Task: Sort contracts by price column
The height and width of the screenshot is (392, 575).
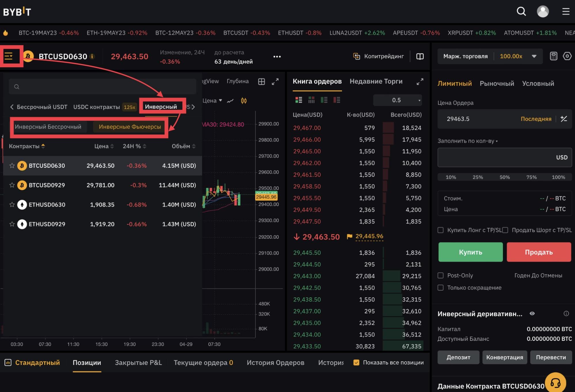Action: click(x=104, y=146)
